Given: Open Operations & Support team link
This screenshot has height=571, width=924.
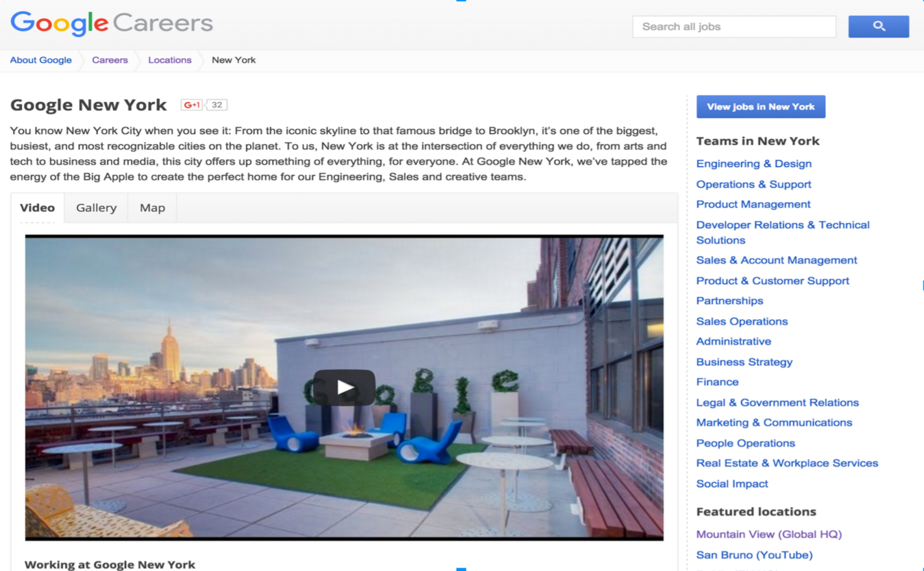Looking at the screenshot, I should 753,184.
